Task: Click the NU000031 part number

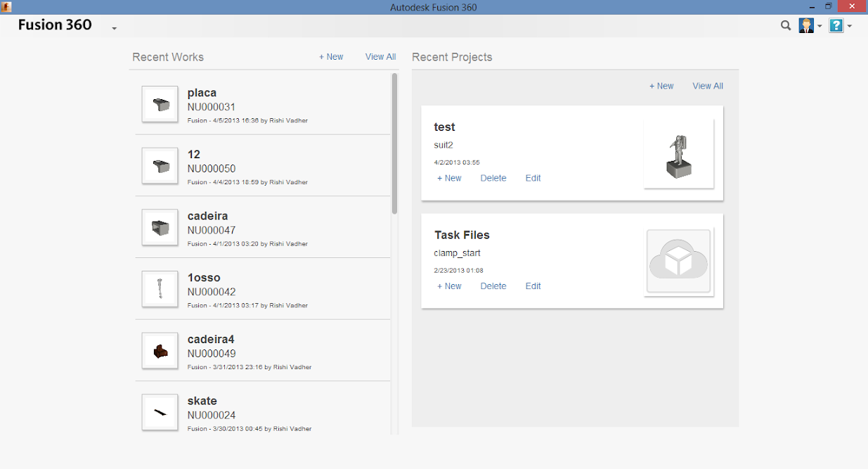Action: (x=212, y=107)
